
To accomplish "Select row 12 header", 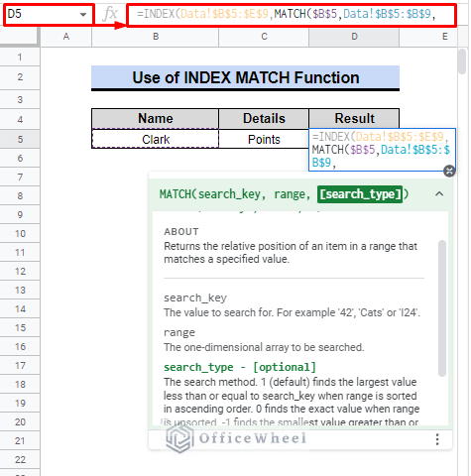I will pos(20,272).
